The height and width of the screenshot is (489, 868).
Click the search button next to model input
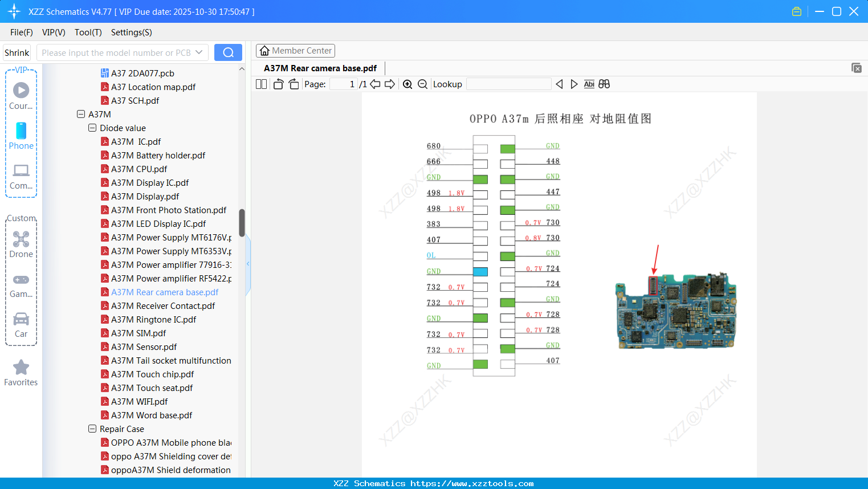tap(228, 52)
